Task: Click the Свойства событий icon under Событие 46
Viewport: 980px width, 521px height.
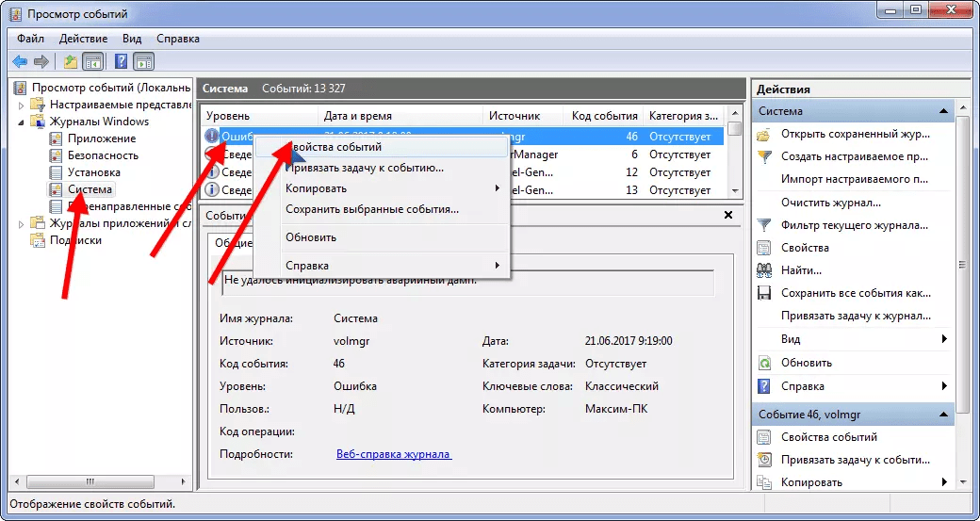Action: (764, 437)
